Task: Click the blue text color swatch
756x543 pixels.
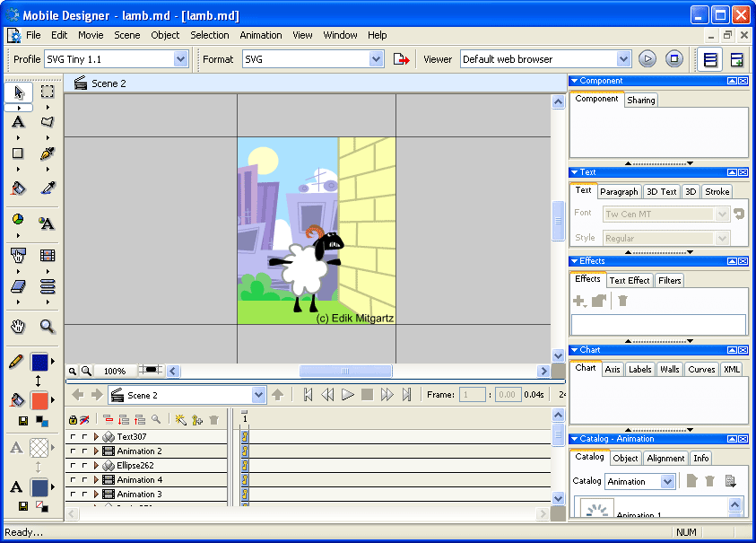Action: coord(39,487)
